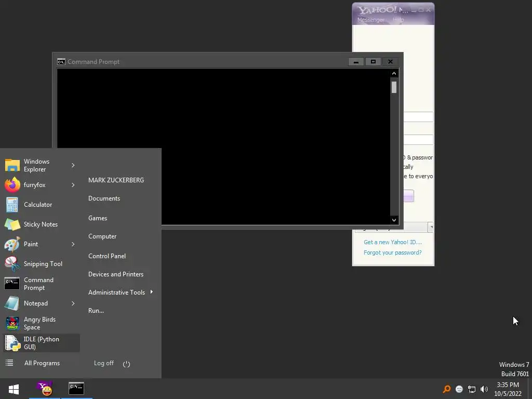Screen dimensions: 532x399
Task: Close the Yahoo Messenger window
Action: click(x=429, y=10)
